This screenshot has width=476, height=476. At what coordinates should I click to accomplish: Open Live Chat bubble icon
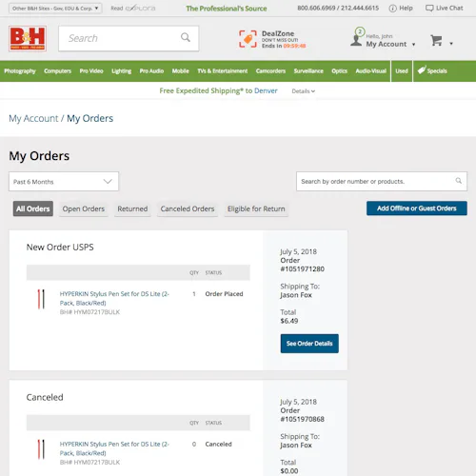tap(429, 9)
